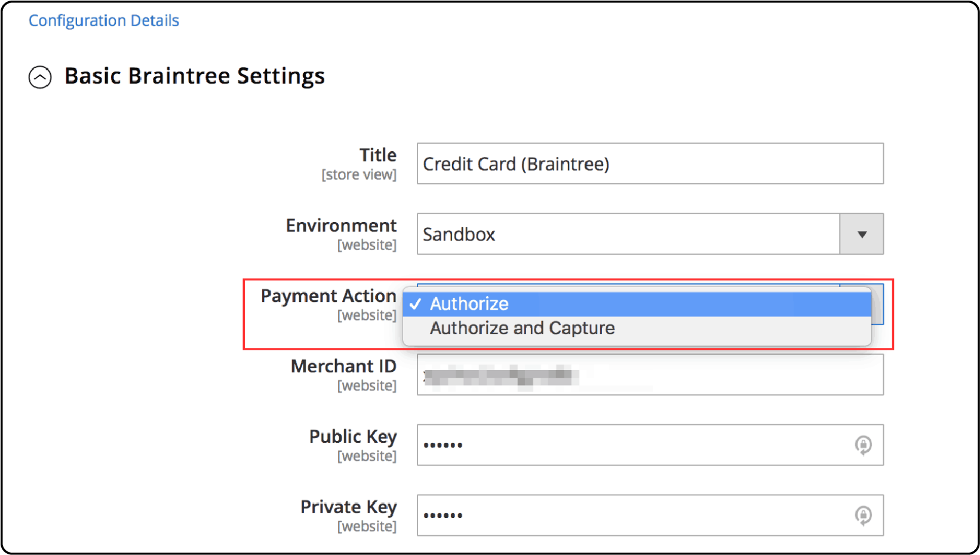980x555 pixels.
Task: Click the lock icon in Public Key field
Action: tap(863, 445)
